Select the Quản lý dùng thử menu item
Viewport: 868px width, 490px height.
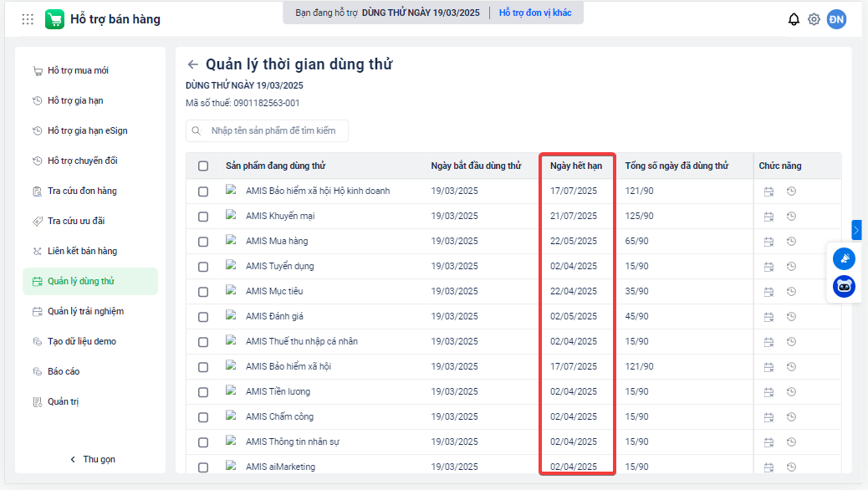(x=90, y=281)
